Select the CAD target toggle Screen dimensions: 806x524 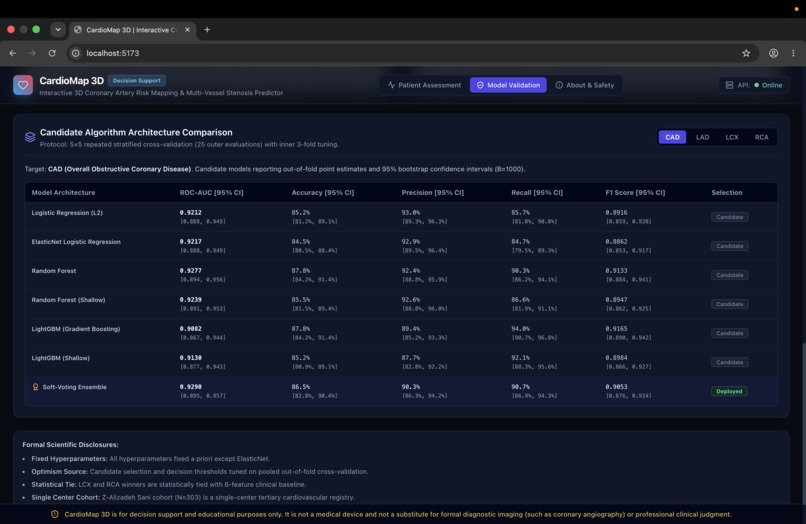tap(672, 137)
